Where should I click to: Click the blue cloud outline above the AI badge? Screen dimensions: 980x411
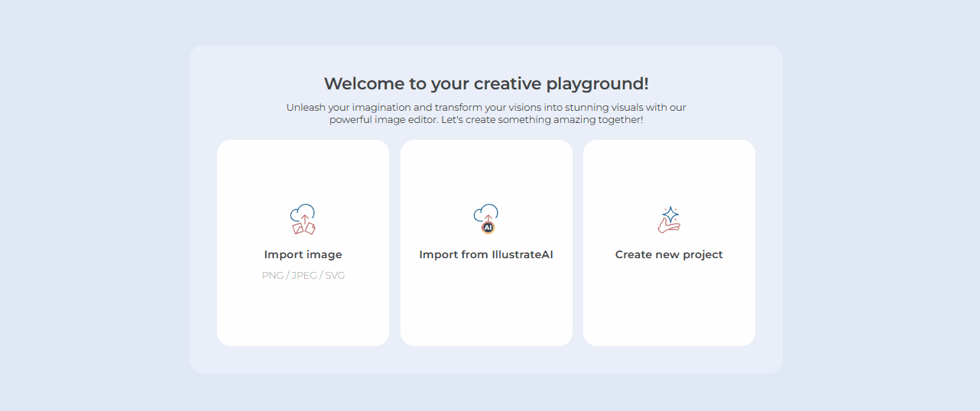click(x=486, y=211)
